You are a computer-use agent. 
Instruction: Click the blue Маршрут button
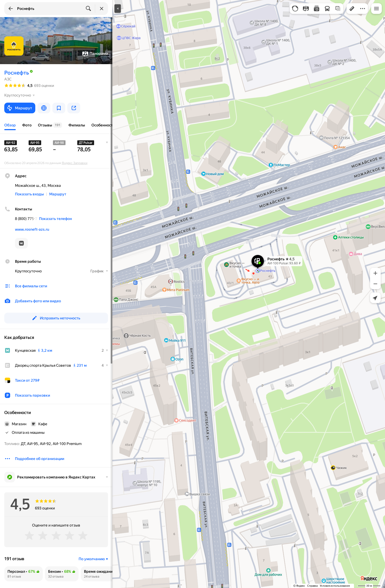click(20, 108)
